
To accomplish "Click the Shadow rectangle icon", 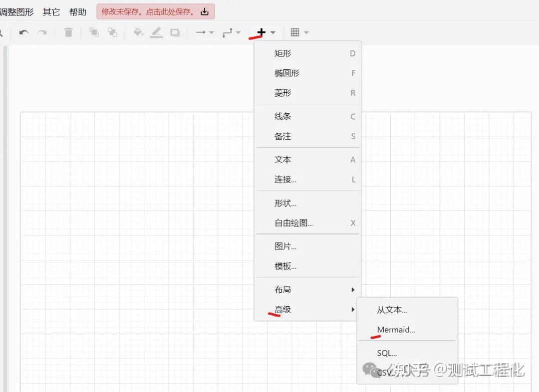I will [x=175, y=32].
